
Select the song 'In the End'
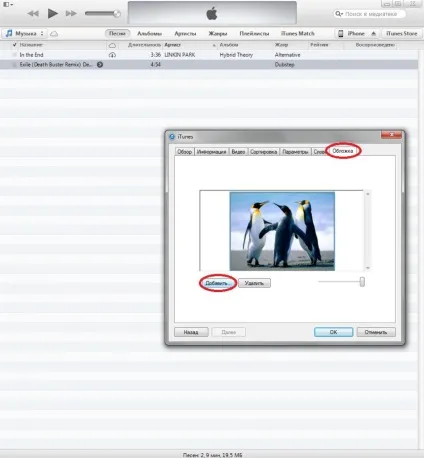[31, 55]
